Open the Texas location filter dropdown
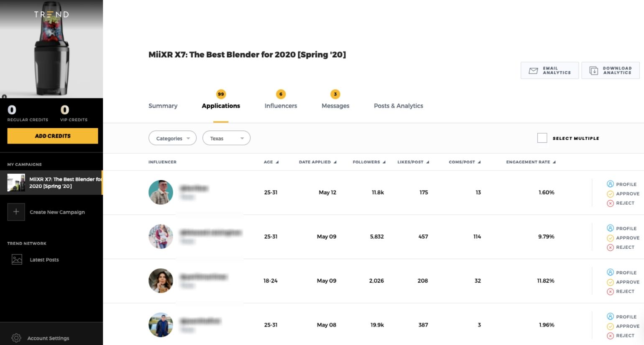Screen dimensions: 644x345 226,138
